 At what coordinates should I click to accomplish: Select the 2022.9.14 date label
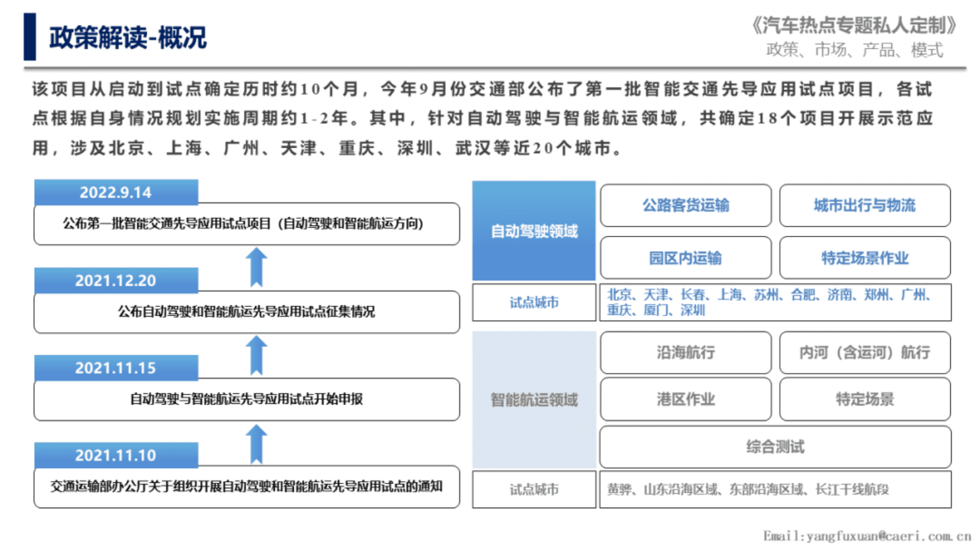tap(116, 192)
